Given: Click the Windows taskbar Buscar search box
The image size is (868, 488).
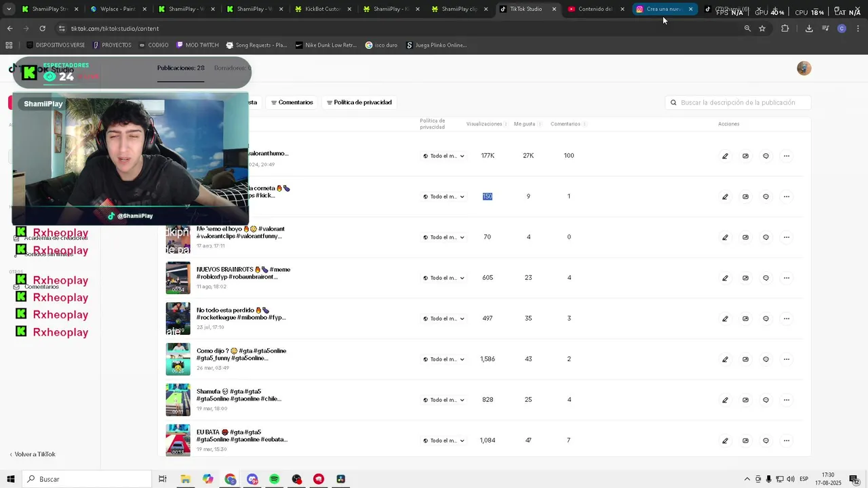Looking at the screenshot, I should (88, 479).
